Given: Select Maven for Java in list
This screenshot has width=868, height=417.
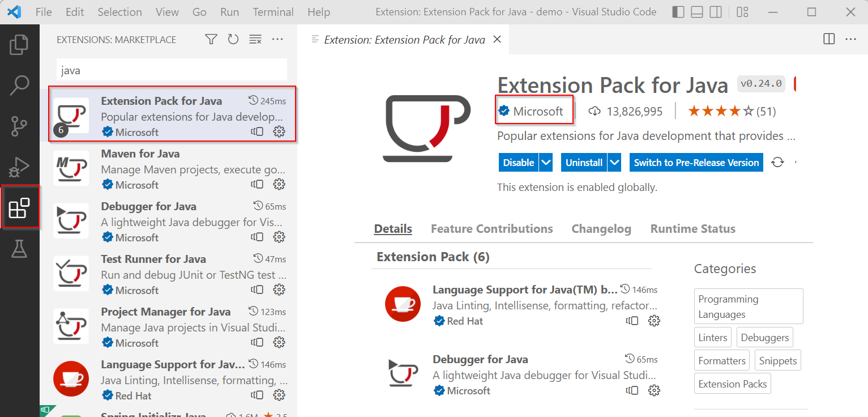Looking at the screenshot, I should click(x=169, y=169).
